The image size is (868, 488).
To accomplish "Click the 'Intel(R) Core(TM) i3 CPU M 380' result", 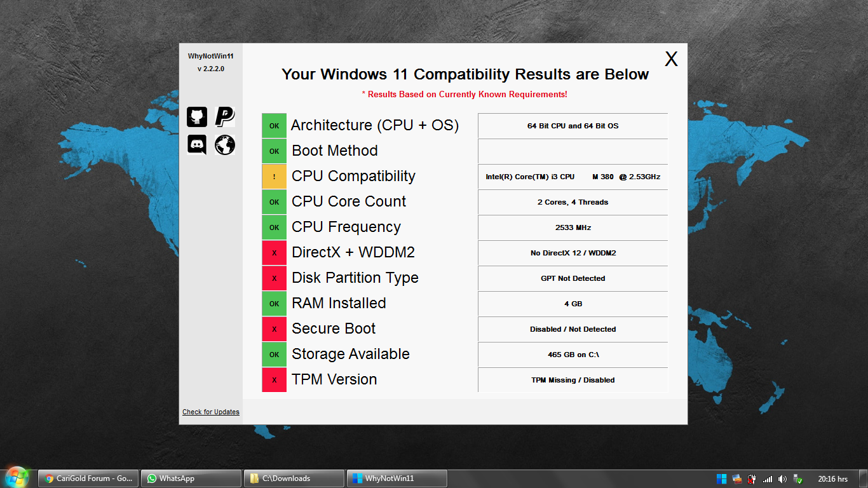I will pyautogui.click(x=573, y=177).
